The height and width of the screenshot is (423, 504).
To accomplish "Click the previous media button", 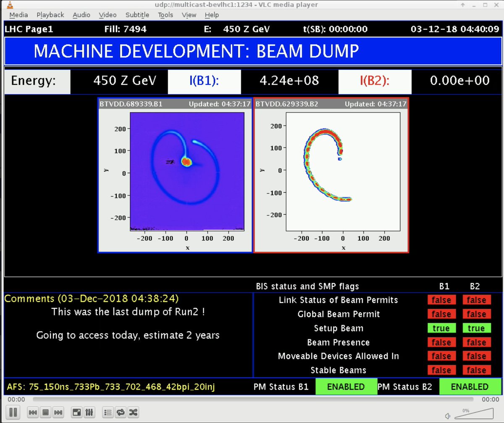I will click(33, 412).
